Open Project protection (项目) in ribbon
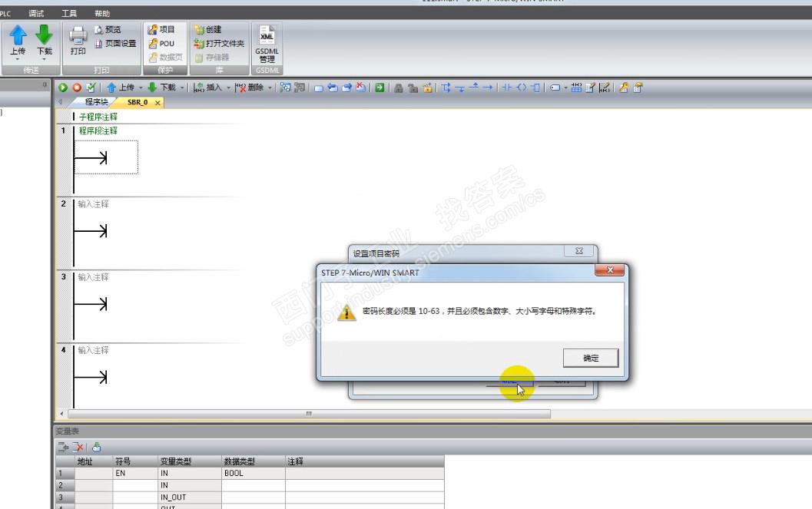The image size is (812, 509). pos(161,29)
